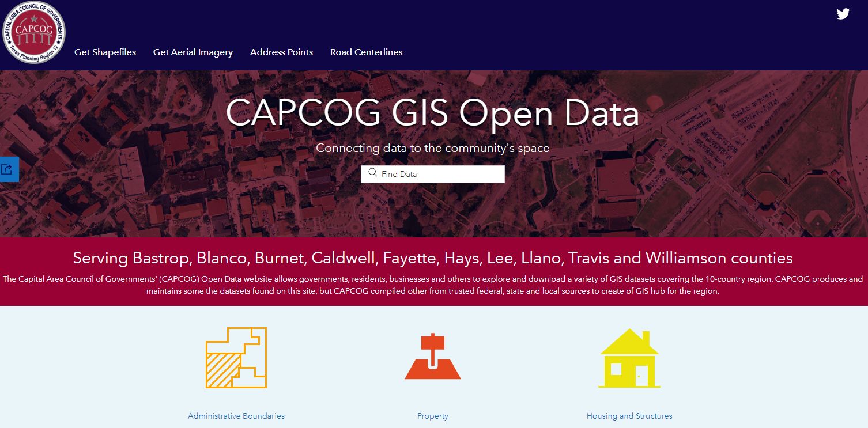
Task: Click the Find Data search field
Action: 433,174
